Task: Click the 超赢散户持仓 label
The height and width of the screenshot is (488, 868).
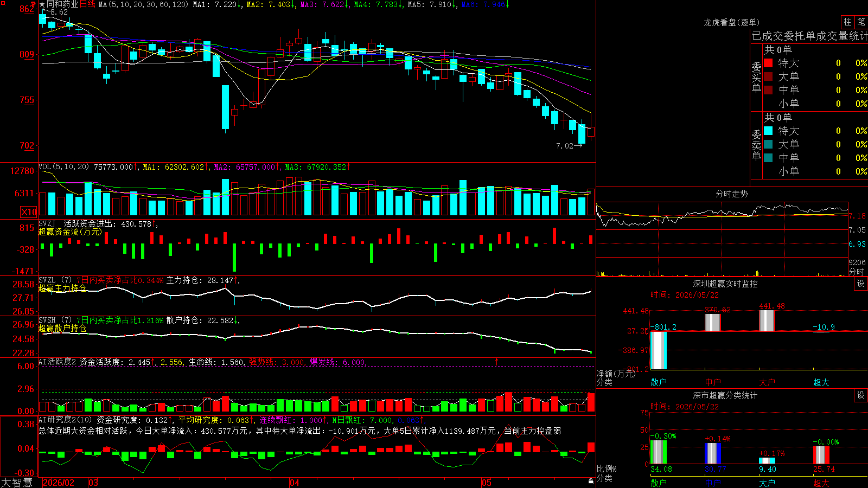Action: 62,329
